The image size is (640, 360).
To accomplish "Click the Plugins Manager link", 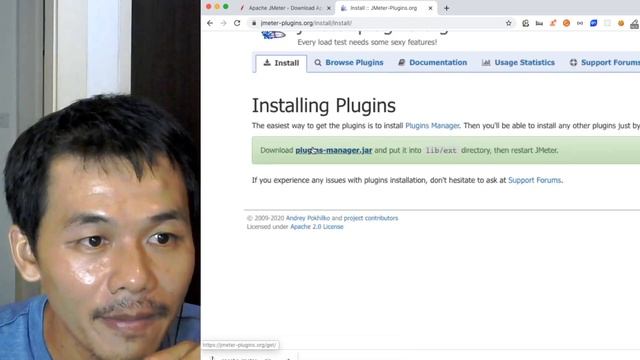I will tap(432, 126).
